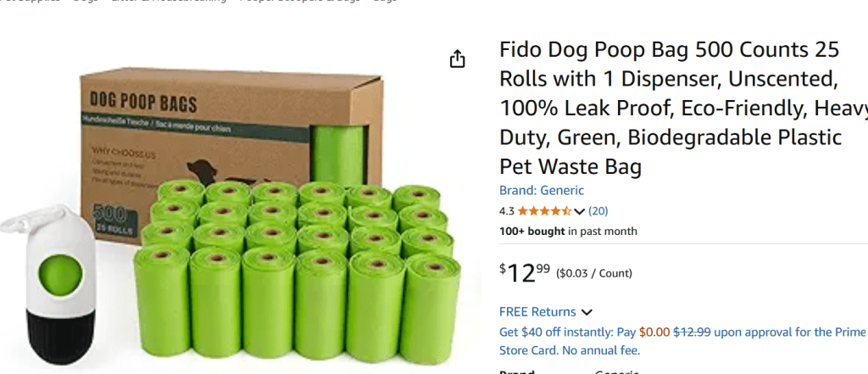Open the Get $40 off instantly offer
Screen dimensions: 868x374
(x=682, y=341)
